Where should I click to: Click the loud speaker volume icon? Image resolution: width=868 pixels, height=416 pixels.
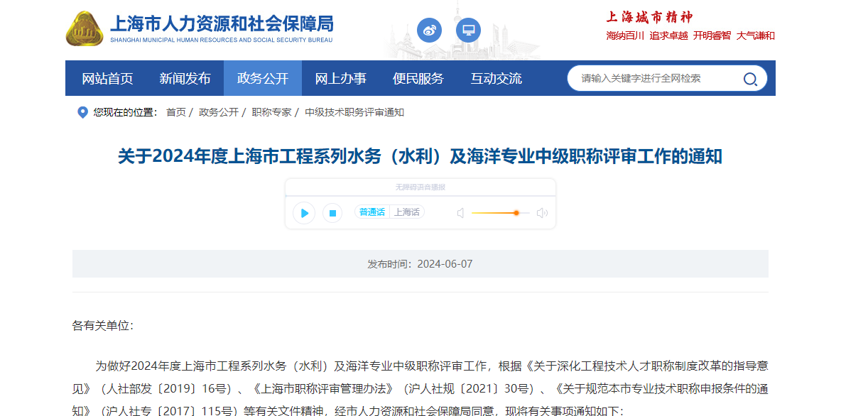(x=542, y=213)
